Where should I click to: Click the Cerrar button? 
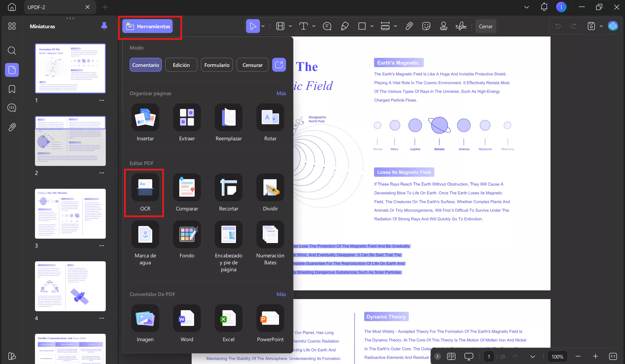pyautogui.click(x=486, y=26)
